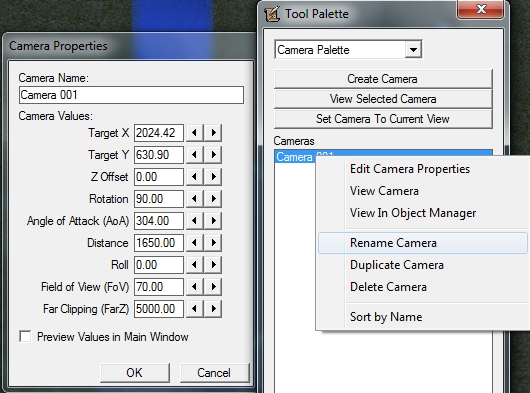The width and height of the screenshot is (530, 393).
Task: Decrease Distance using left arrow
Action: (x=194, y=242)
